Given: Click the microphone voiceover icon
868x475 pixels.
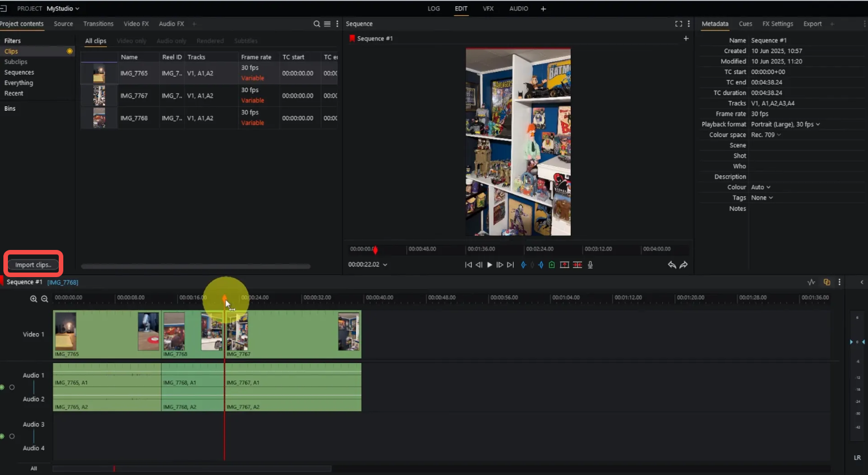Looking at the screenshot, I should (591, 265).
